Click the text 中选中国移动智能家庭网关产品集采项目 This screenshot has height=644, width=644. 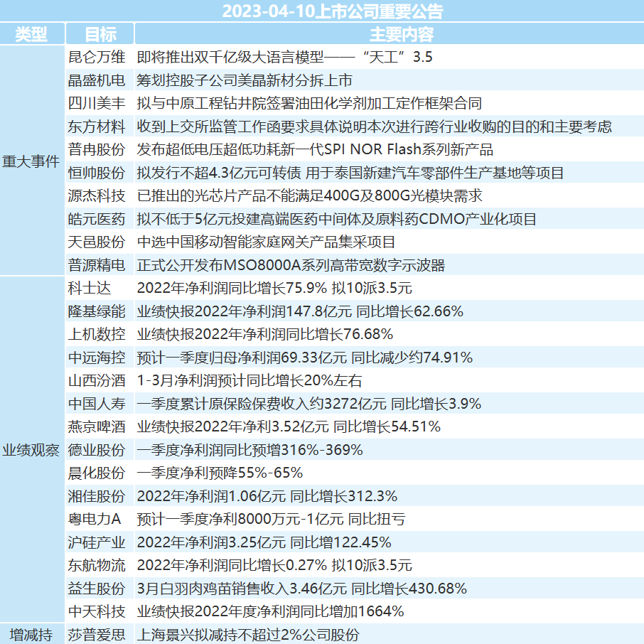(266, 242)
